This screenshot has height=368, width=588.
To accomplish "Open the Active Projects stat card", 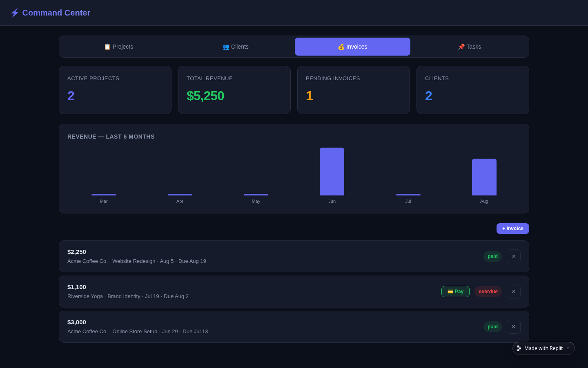I will pyautogui.click(x=115, y=90).
